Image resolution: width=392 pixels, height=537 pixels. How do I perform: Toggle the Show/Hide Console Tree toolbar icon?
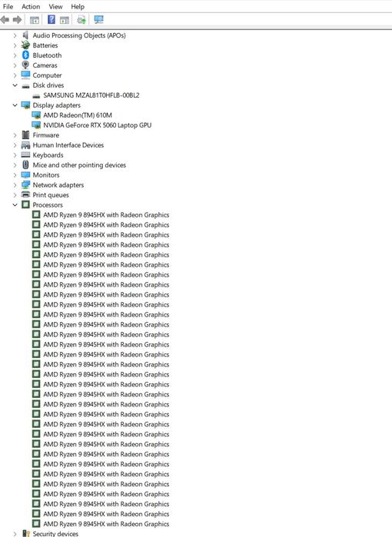[35, 20]
